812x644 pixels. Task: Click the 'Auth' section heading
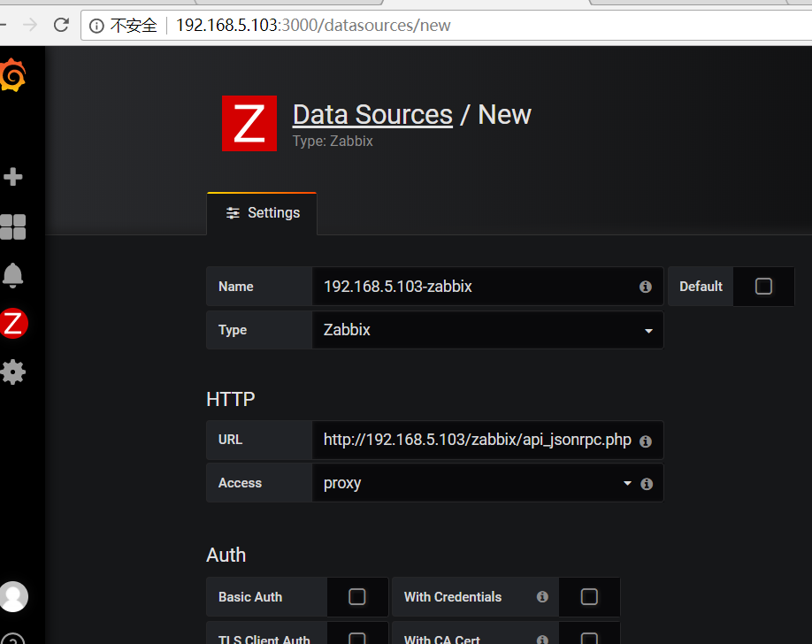[x=226, y=555]
